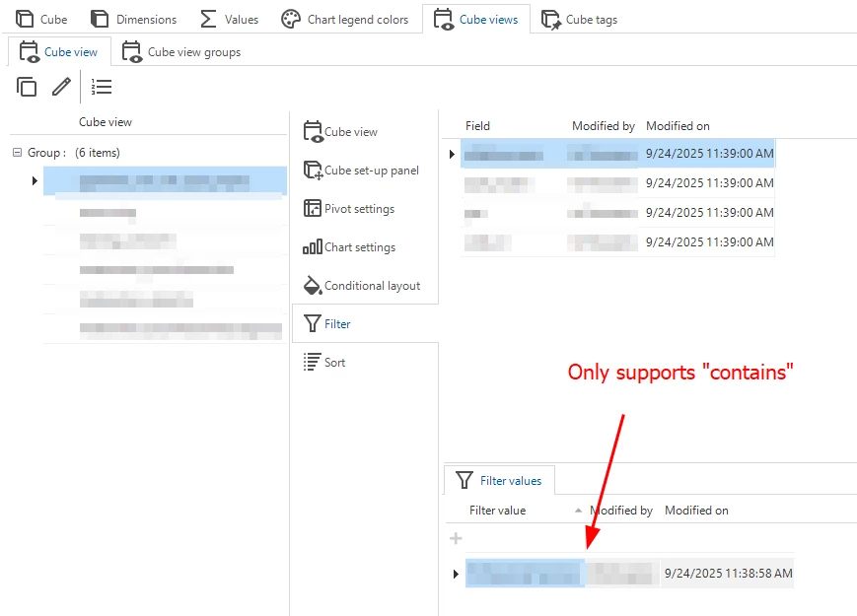Open the Values tab

(x=230, y=19)
